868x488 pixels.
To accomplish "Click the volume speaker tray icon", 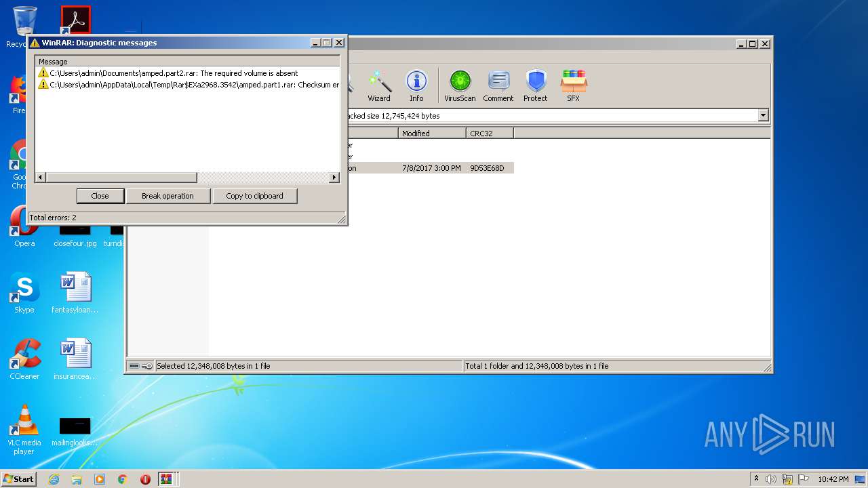I will 771,479.
